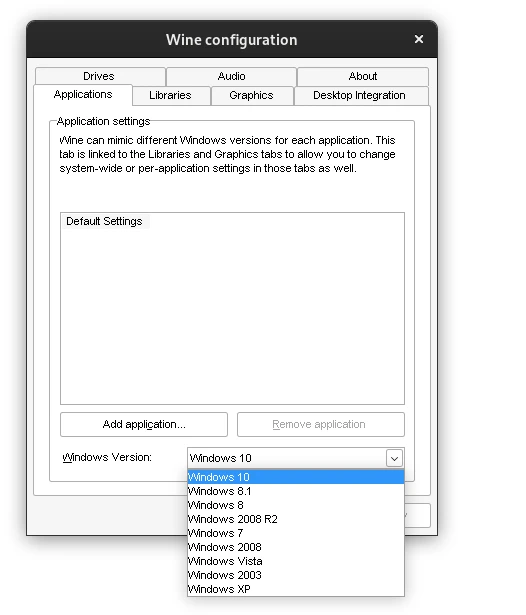Select Windows 10 in the dropdown list

(x=296, y=477)
